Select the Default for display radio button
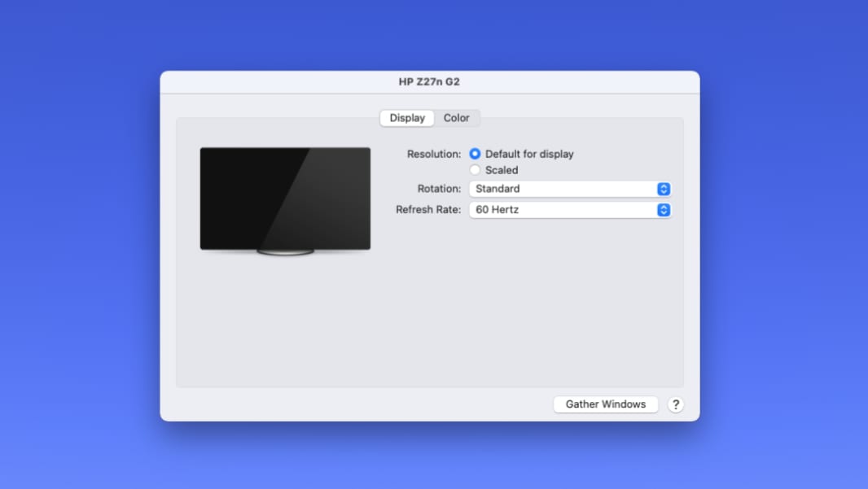This screenshot has height=489, width=868. pos(475,154)
